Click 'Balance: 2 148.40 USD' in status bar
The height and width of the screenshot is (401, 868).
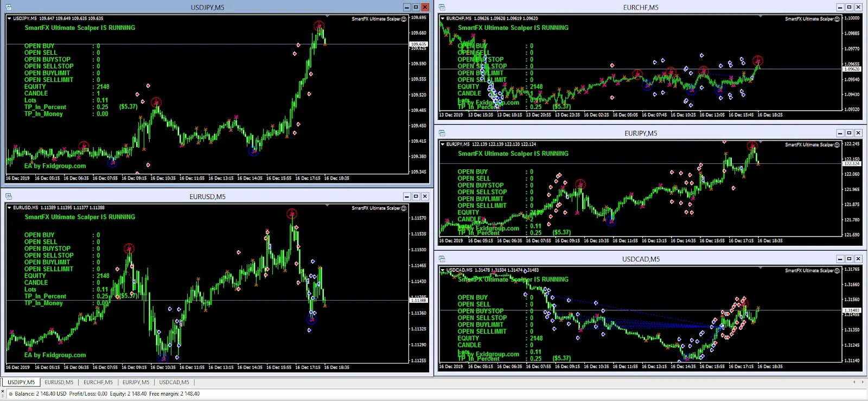click(41, 394)
